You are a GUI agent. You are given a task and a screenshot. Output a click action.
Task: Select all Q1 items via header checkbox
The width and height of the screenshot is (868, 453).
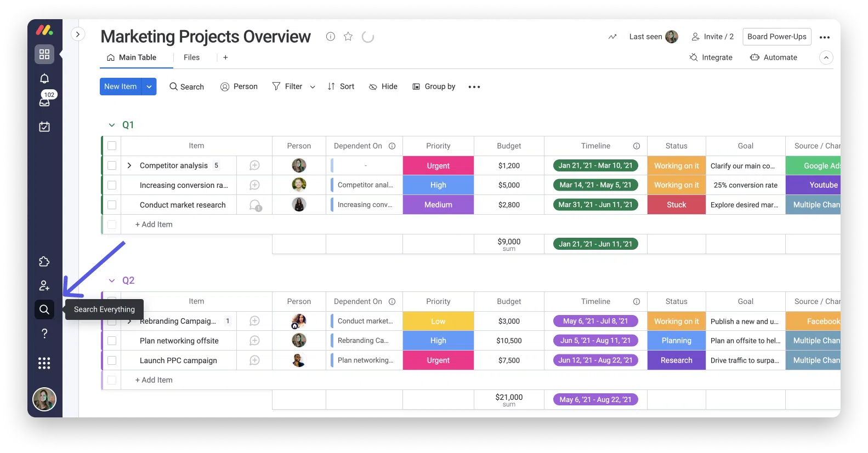tap(112, 146)
